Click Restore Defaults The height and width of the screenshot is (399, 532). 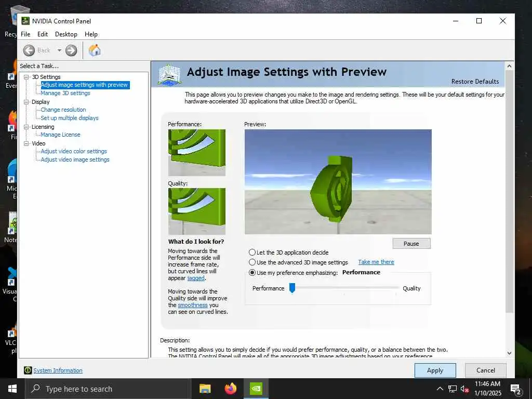pos(475,82)
